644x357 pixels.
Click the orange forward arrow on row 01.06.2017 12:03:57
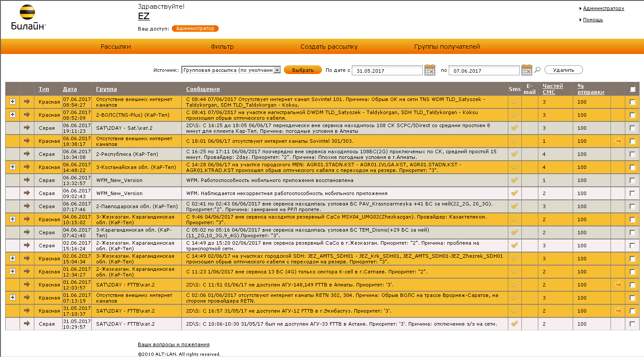(x=618, y=284)
